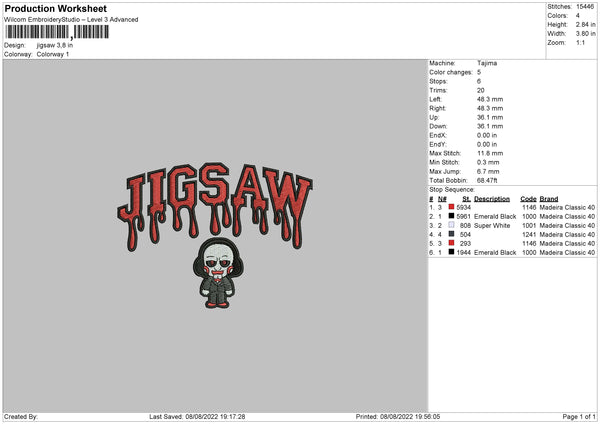
Task: Select the Emerald Black swatch in stop 2
Action: (x=451, y=216)
